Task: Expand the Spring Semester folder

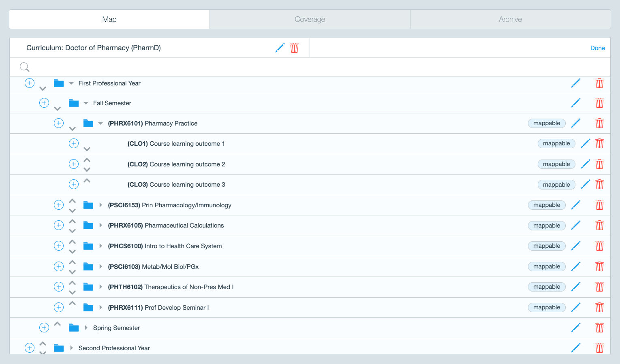Action: pyautogui.click(x=86, y=328)
